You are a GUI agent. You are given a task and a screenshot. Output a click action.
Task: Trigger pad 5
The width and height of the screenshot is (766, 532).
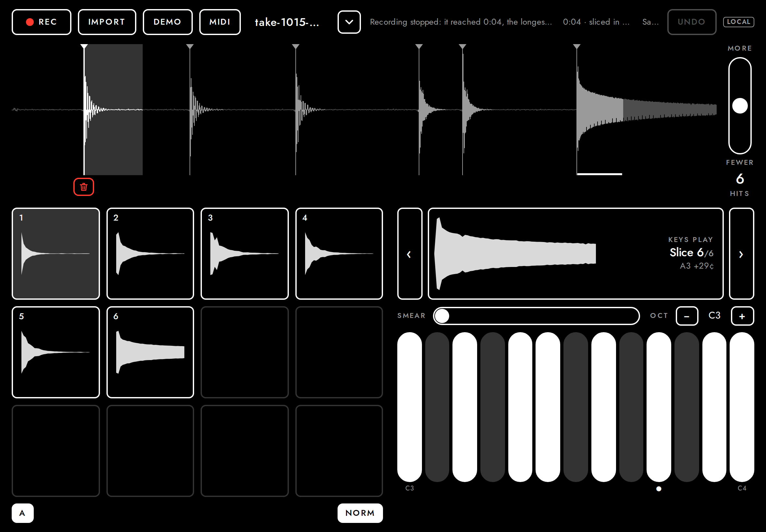pyautogui.click(x=56, y=352)
